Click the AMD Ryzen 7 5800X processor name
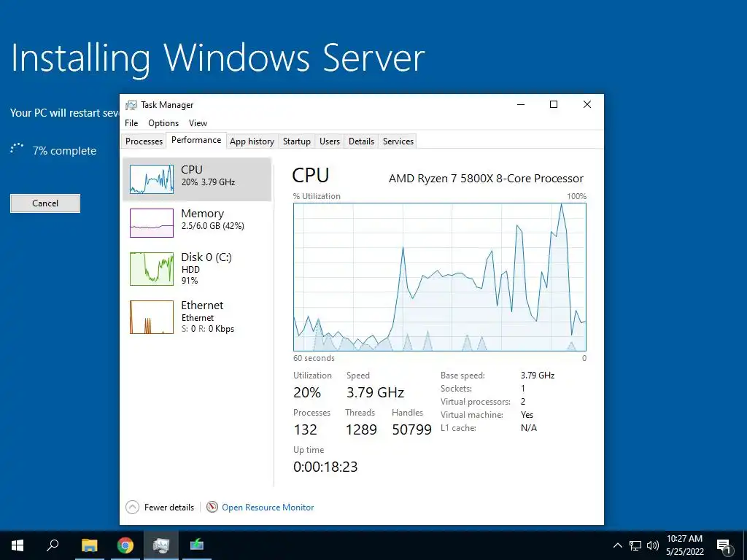This screenshot has height=560, width=747. (x=486, y=179)
